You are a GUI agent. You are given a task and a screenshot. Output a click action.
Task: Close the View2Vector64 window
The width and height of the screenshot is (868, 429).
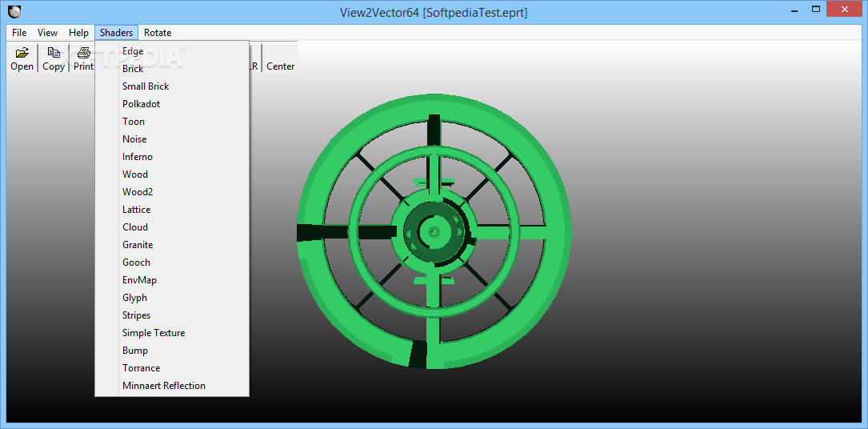coord(844,9)
